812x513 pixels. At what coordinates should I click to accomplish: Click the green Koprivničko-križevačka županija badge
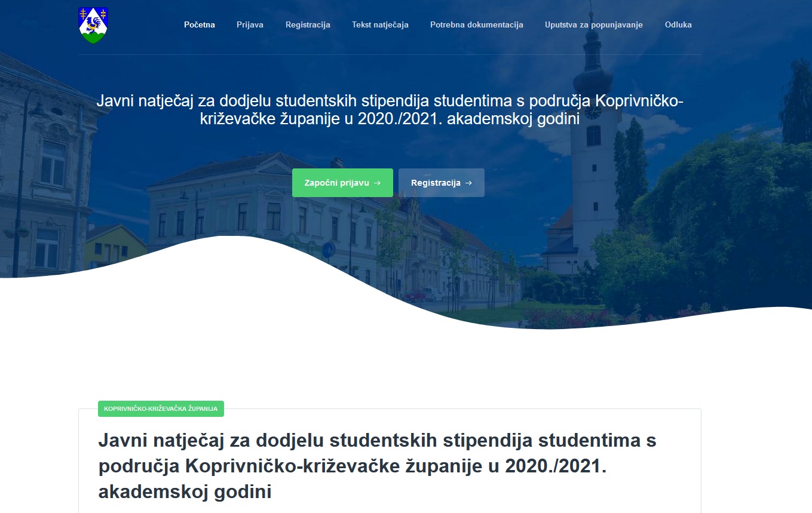click(161, 409)
